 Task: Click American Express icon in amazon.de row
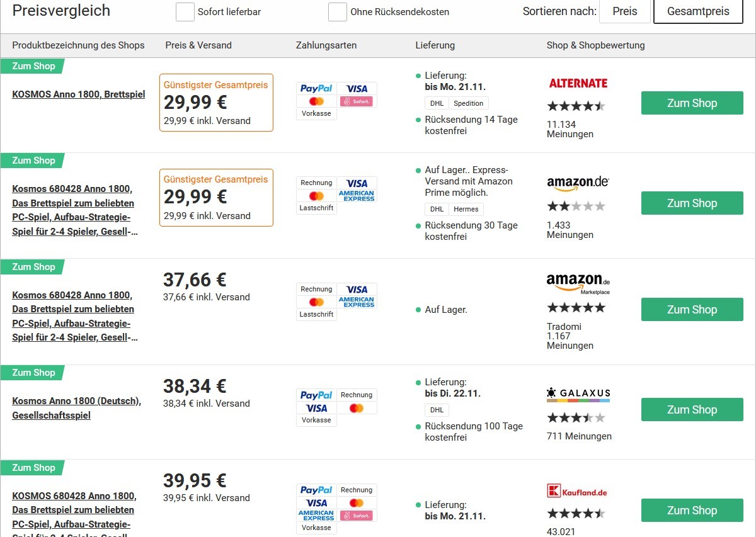(x=357, y=196)
